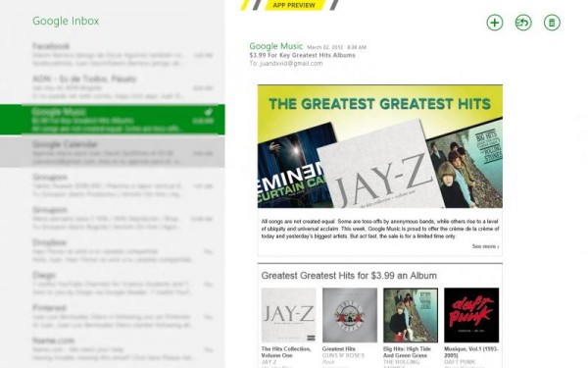
Task: Open the Jay-Z Hits Collection album thumbnail
Action: 288,315
